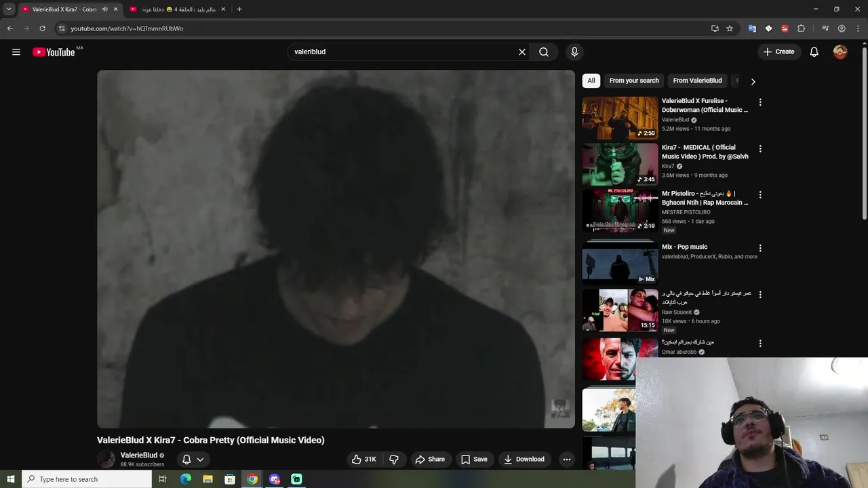The image size is (868, 488).
Task: Share the video
Action: (430, 460)
